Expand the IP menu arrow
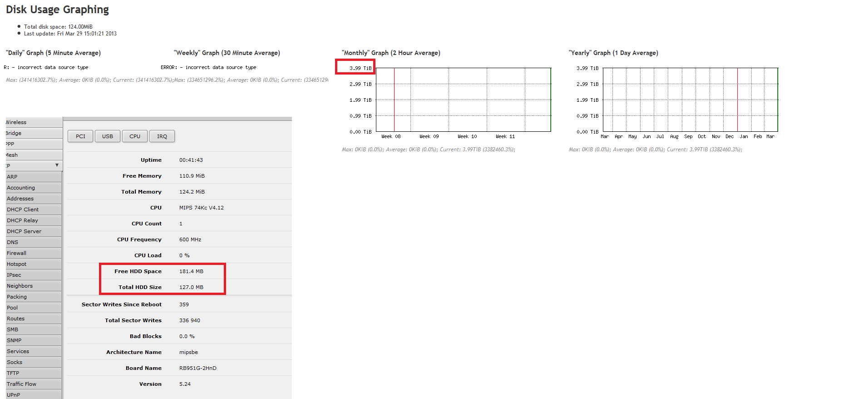 tap(57, 165)
